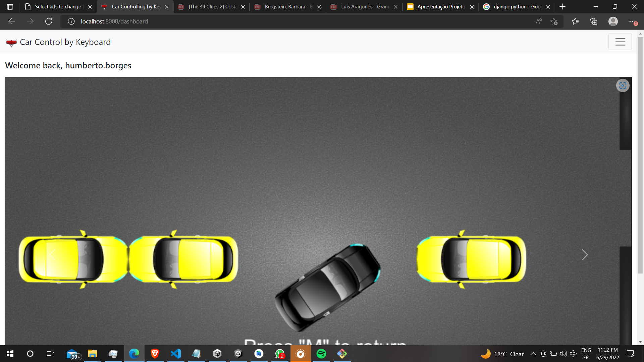Image resolution: width=644 pixels, height=362 pixels.
Task: Click the black car image
Action: 327,288
